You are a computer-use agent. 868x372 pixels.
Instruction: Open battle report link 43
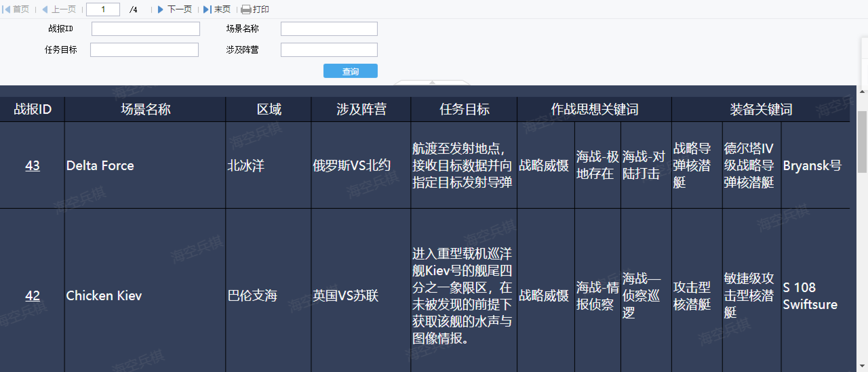(x=32, y=166)
